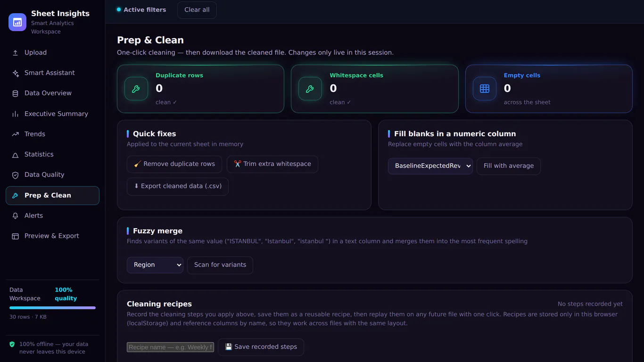Click the data quality progress bar
The height and width of the screenshot is (362, 644).
pyautogui.click(x=52, y=308)
